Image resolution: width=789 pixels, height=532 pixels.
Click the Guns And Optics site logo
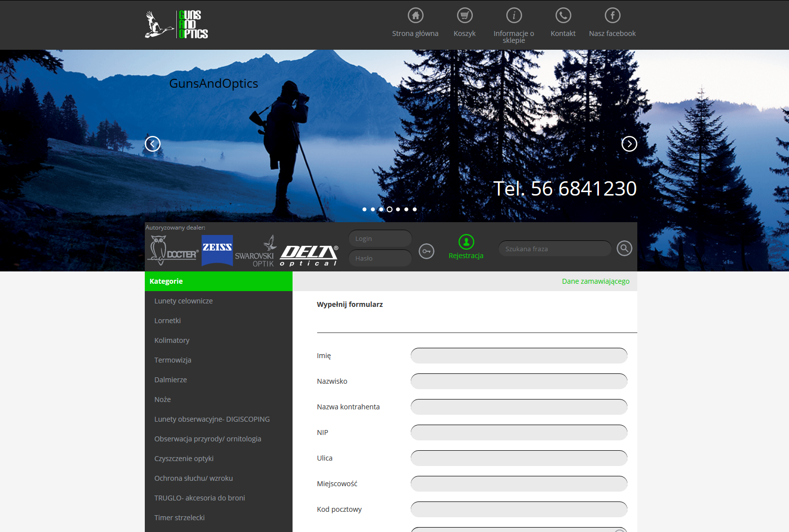[177, 25]
